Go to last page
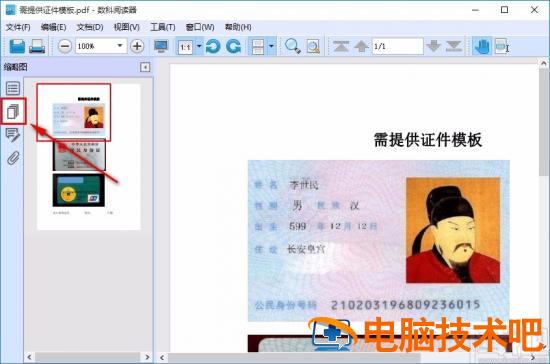Viewport: 550px width, 364px height. [454, 46]
